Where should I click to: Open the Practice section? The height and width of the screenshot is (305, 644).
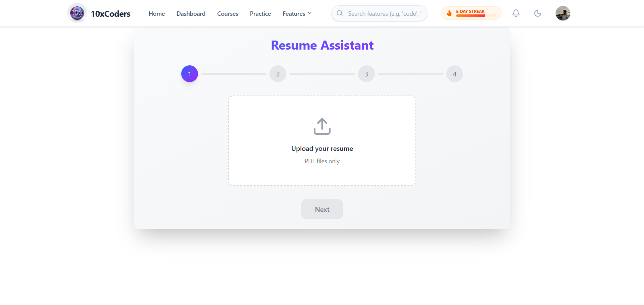(260, 13)
